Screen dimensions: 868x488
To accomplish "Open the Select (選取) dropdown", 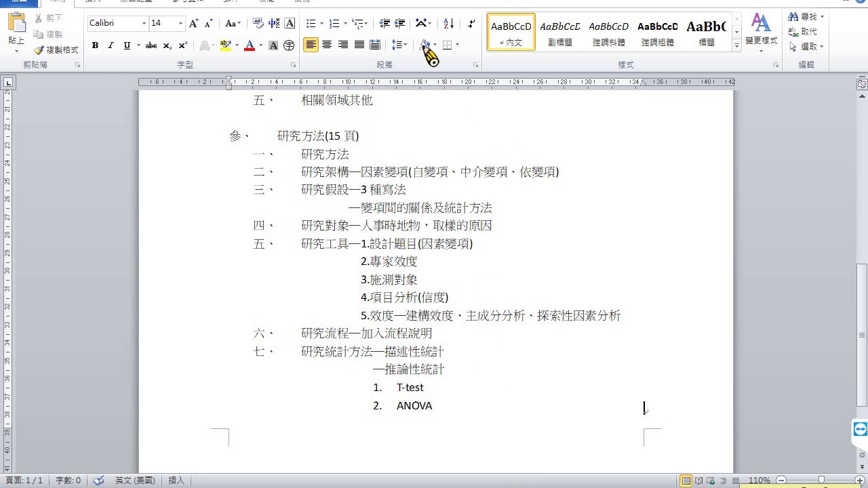I will pyautogui.click(x=806, y=47).
